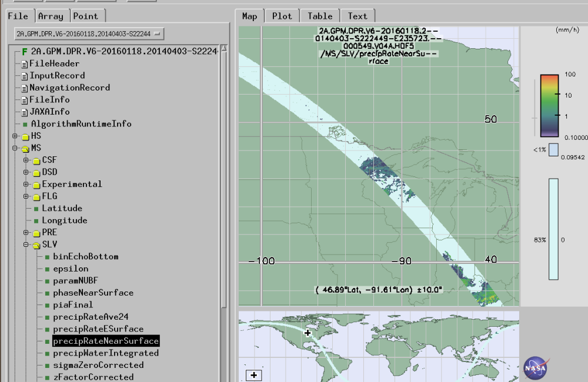Click the plus zoom button on world map
This screenshot has width=588, height=382.
click(253, 375)
